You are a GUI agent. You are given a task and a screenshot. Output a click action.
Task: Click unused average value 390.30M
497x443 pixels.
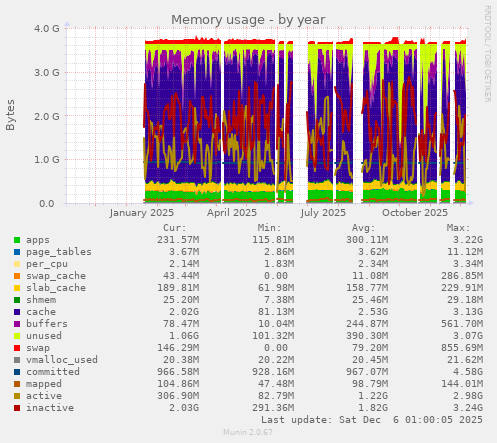[367, 336]
